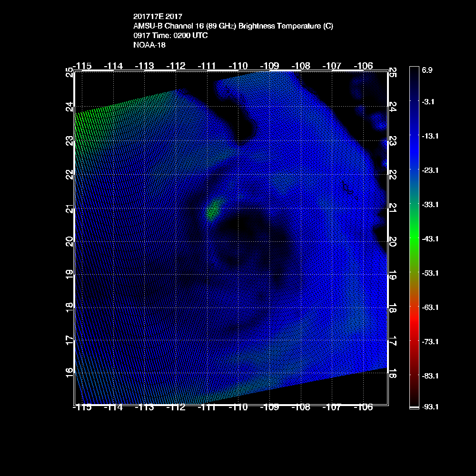Click the top-axis longitude label "-106"

pos(363,66)
